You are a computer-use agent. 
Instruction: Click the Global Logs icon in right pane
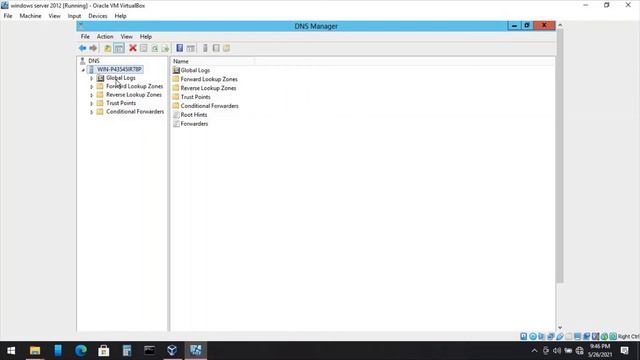click(176, 70)
